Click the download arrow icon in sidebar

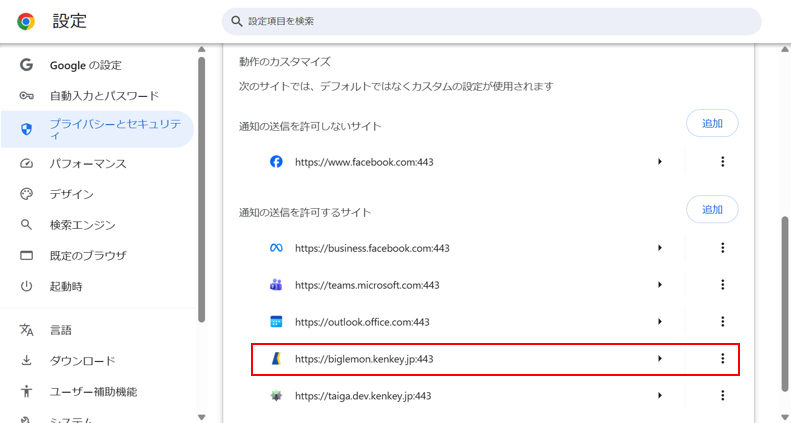click(x=26, y=361)
